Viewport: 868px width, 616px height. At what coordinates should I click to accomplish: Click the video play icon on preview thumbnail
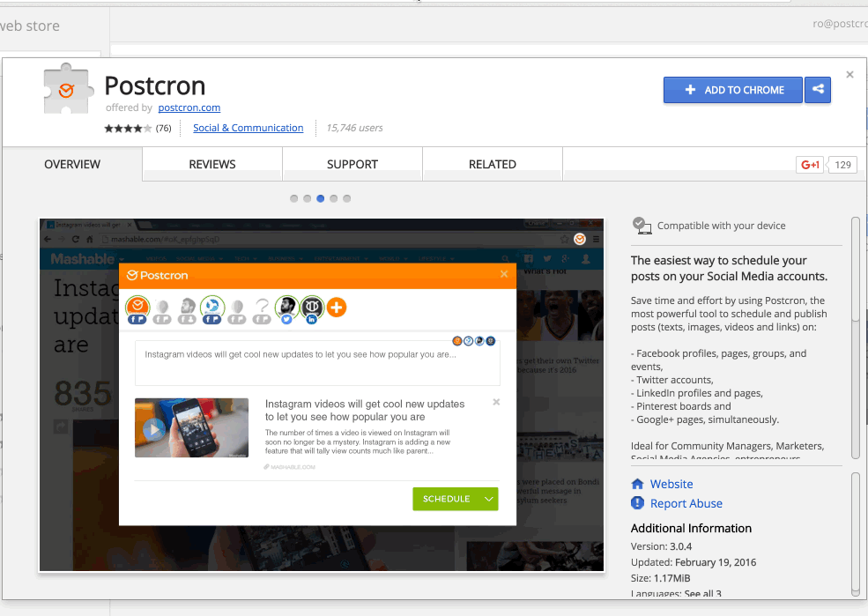pos(154,429)
